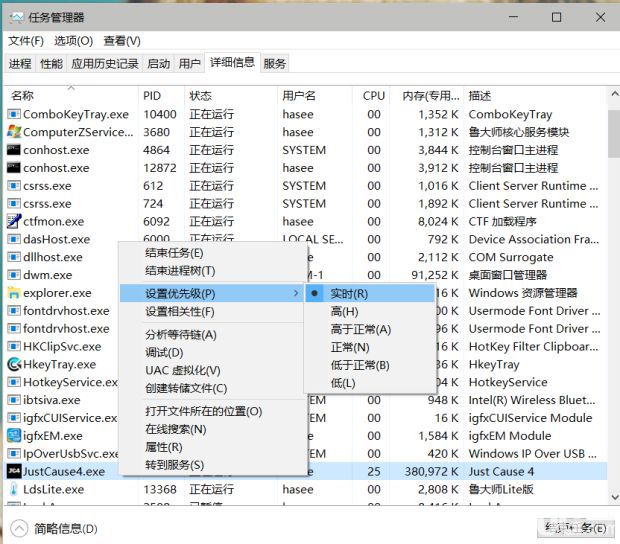The height and width of the screenshot is (544, 620).
Task: Choose 打开文件所在的位置(O) in context menu
Action: coord(212,411)
